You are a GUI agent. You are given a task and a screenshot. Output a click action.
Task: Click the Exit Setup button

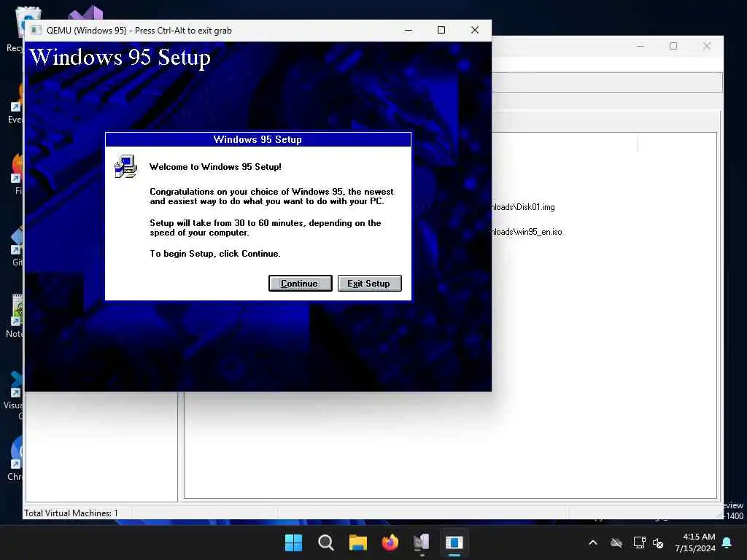(369, 284)
